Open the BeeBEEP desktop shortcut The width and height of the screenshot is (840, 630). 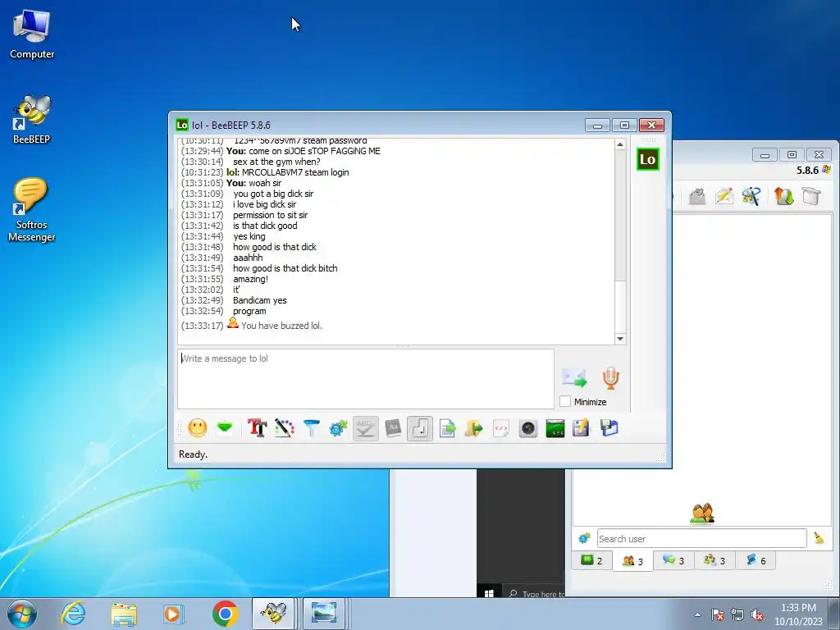click(32, 120)
